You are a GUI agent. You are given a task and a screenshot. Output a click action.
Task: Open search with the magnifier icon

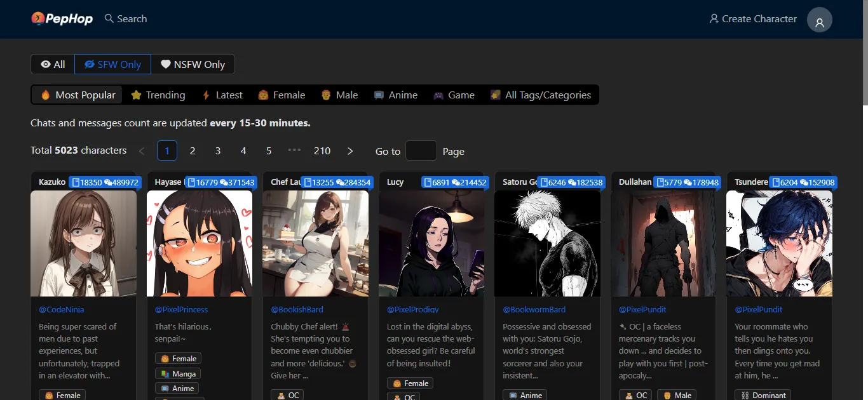point(108,18)
